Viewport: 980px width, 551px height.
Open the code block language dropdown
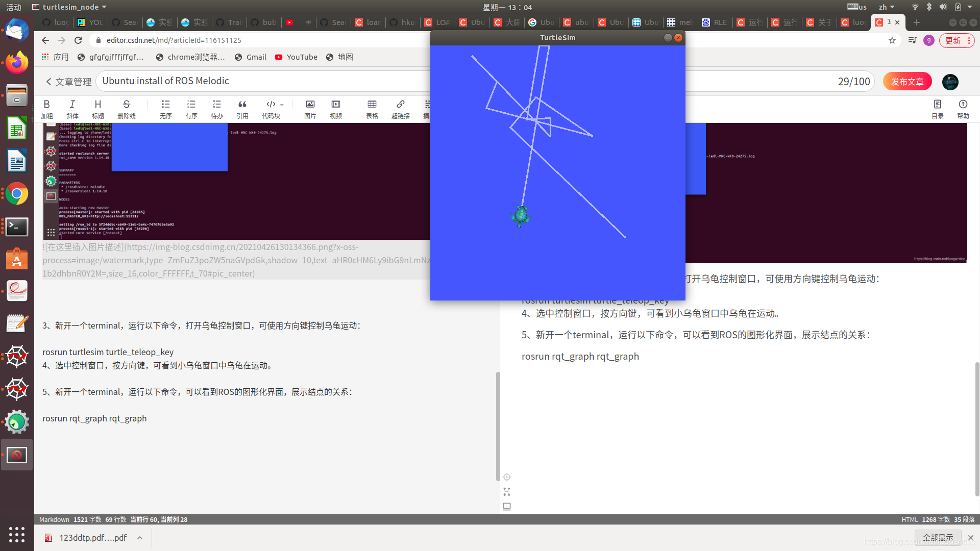(282, 105)
